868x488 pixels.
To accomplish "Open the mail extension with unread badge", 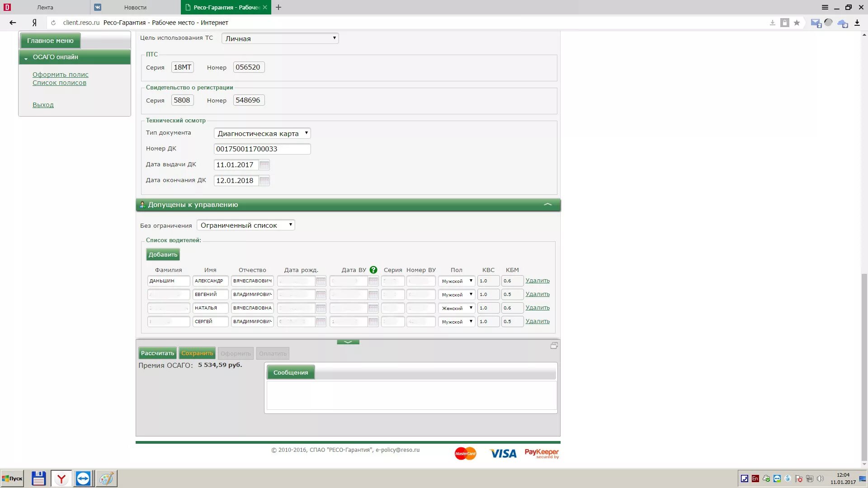I will tap(816, 23).
